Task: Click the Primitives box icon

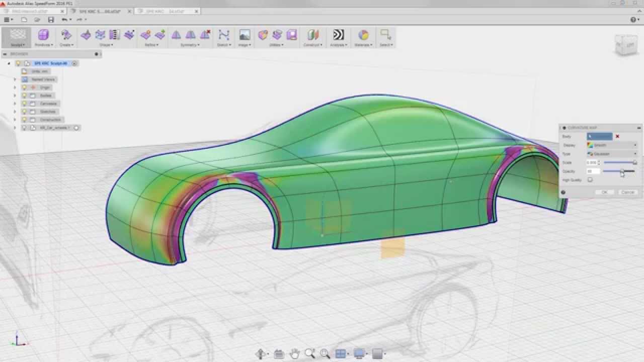Action: [43, 35]
